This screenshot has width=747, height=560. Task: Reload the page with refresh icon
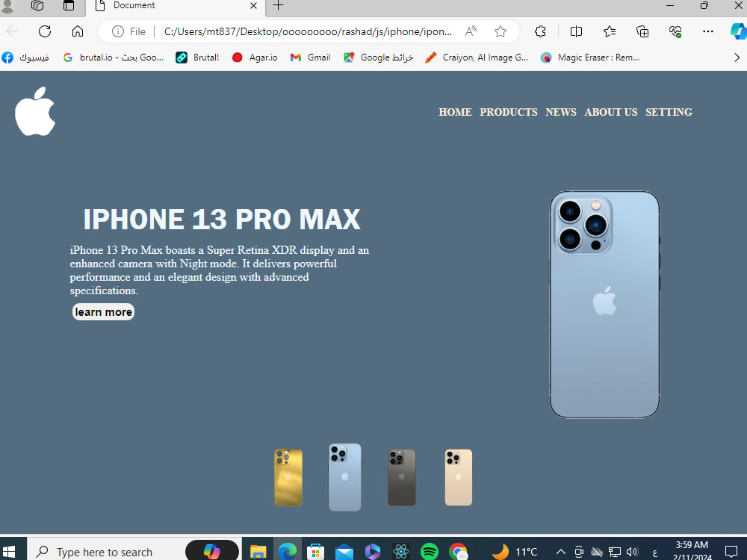[x=45, y=31]
